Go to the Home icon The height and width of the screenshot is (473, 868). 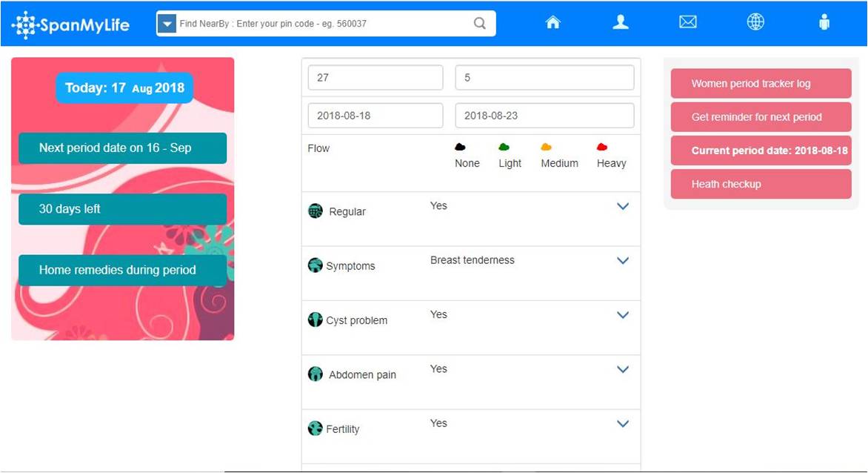pos(553,22)
